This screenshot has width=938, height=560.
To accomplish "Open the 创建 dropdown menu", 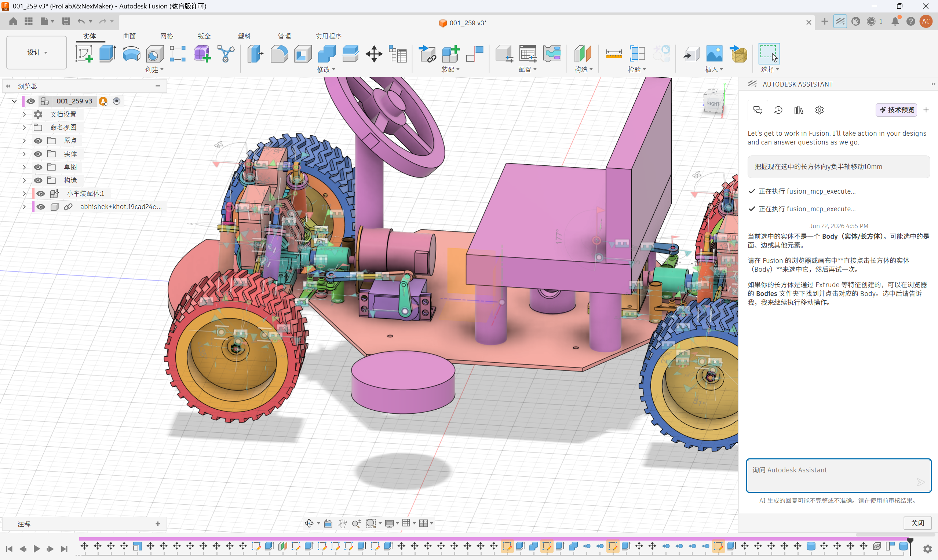I will [x=154, y=69].
